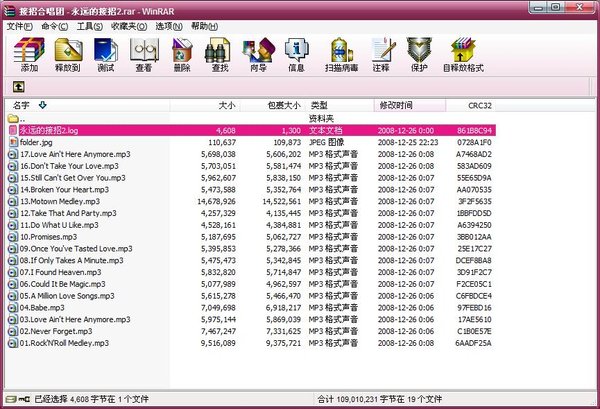Sort by the 类型 column header

click(x=339, y=106)
